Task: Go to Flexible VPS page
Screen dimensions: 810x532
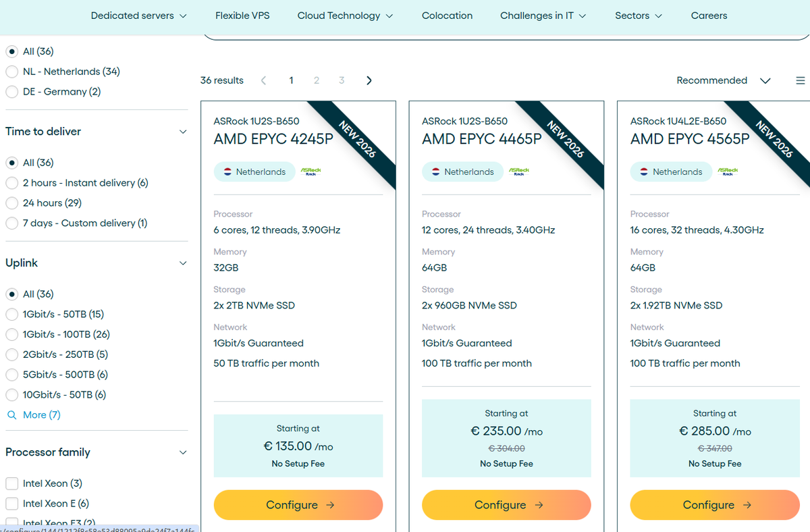Action: [x=242, y=16]
